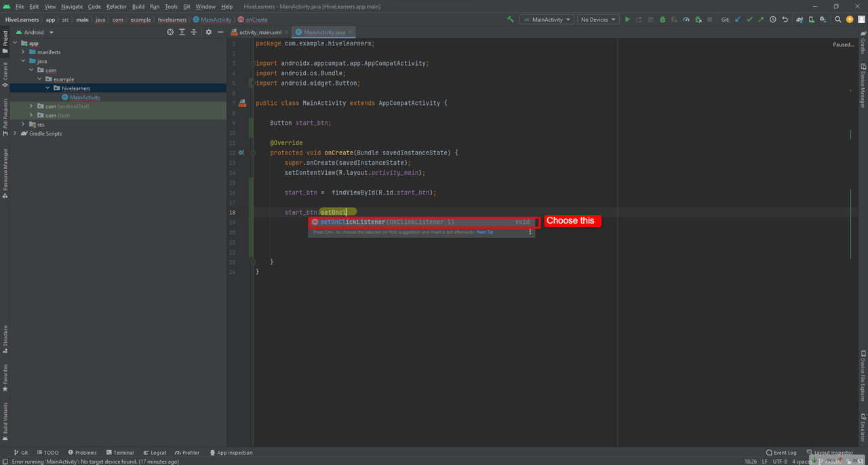Viewport: 868px width, 465px height.
Task: Open the Navigate menu
Action: click(72, 7)
